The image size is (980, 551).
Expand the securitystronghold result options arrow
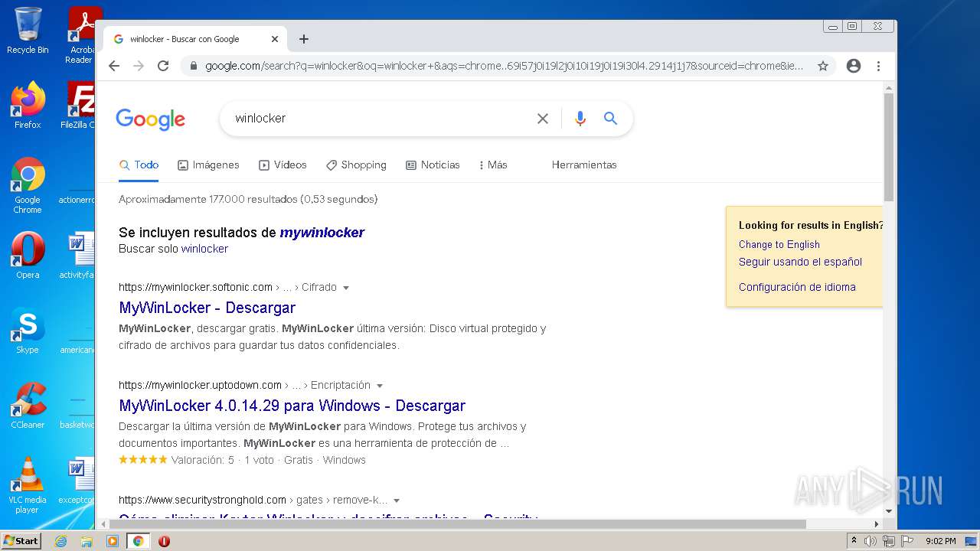pyautogui.click(x=397, y=500)
